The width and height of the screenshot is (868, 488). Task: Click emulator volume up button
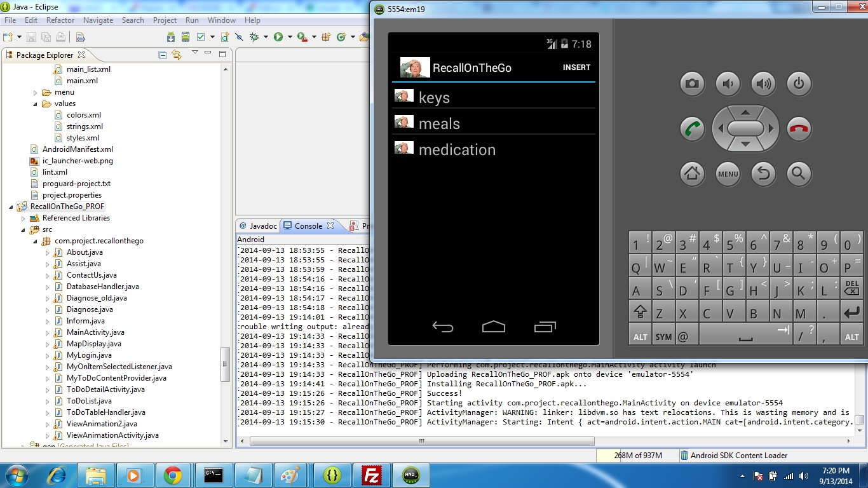click(763, 83)
